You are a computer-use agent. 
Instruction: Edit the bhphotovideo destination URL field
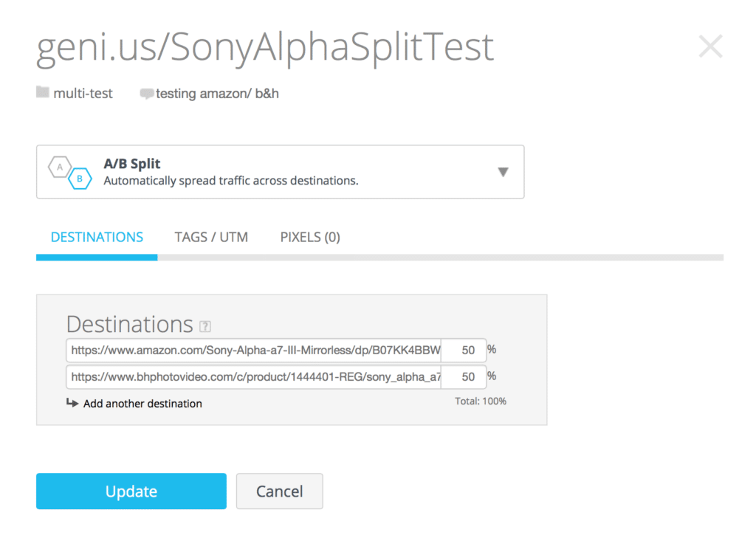click(x=254, y=377)
